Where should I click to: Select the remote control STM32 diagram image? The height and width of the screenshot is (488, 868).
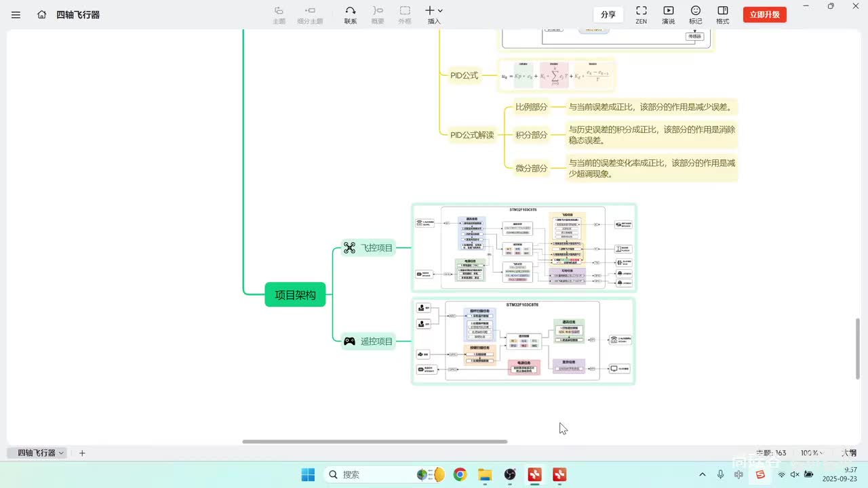(524, 342)
